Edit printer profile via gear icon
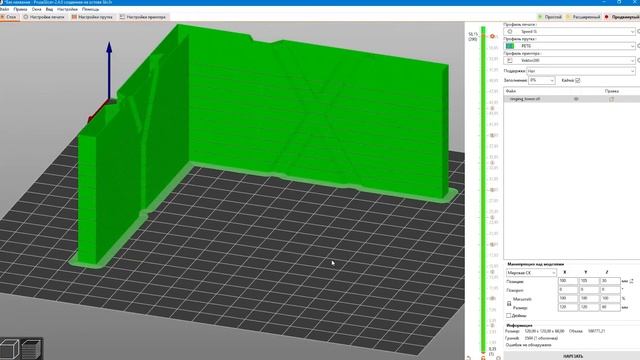Image resolution: width=640 pixels, height=360 pixels. (638, 60)
